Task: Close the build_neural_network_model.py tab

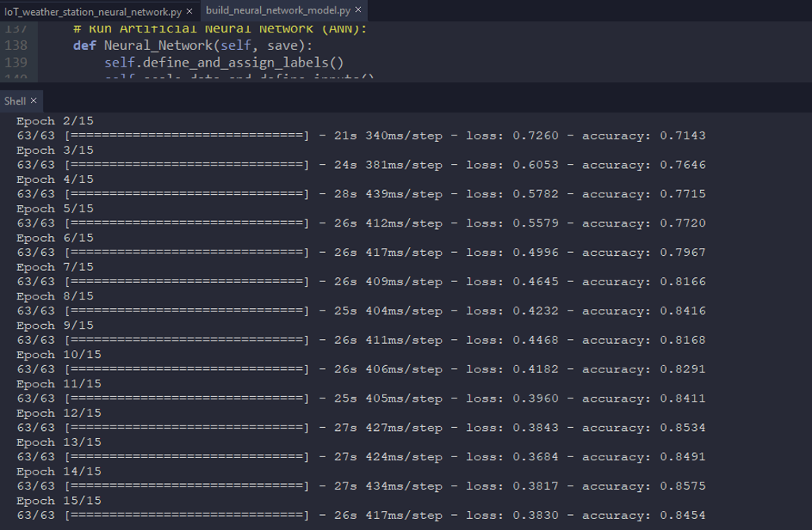Action: coord(358,10)
